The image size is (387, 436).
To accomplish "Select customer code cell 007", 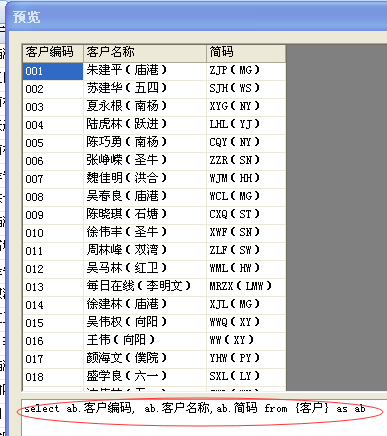I will 53,179.
